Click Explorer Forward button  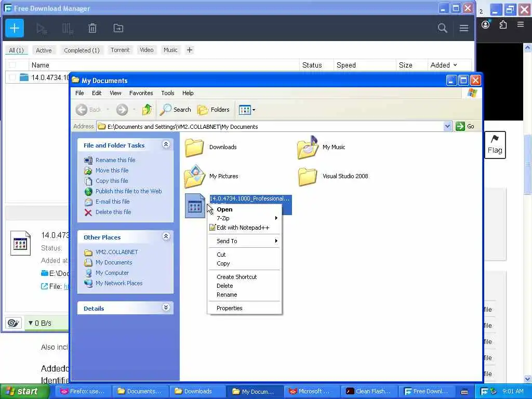pyautogui.click(x=122, y=110)
